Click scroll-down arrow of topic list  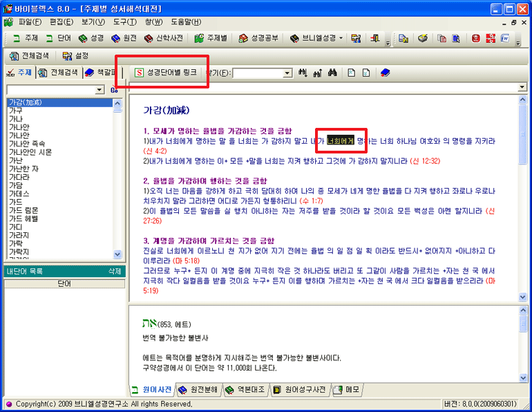[x=117, y=254]
